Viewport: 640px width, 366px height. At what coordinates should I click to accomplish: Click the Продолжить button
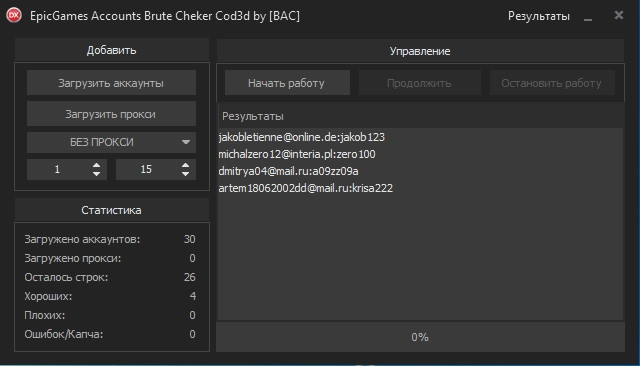(419, 83)
